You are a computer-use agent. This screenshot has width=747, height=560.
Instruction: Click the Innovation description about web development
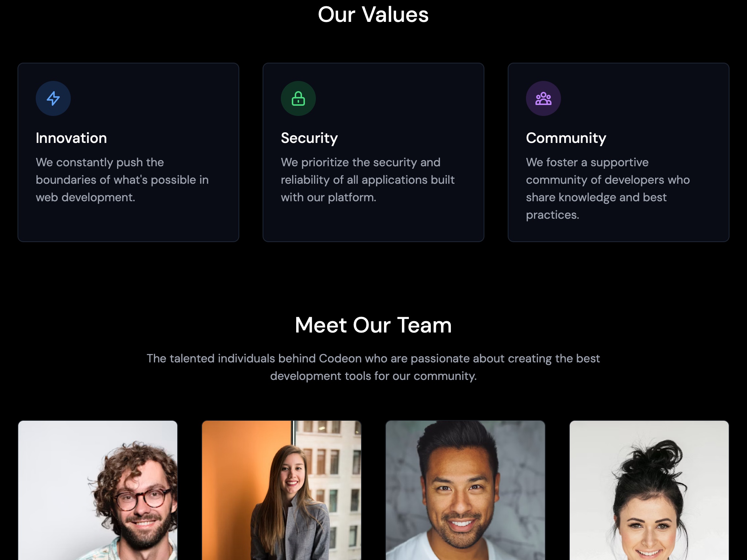122,180
